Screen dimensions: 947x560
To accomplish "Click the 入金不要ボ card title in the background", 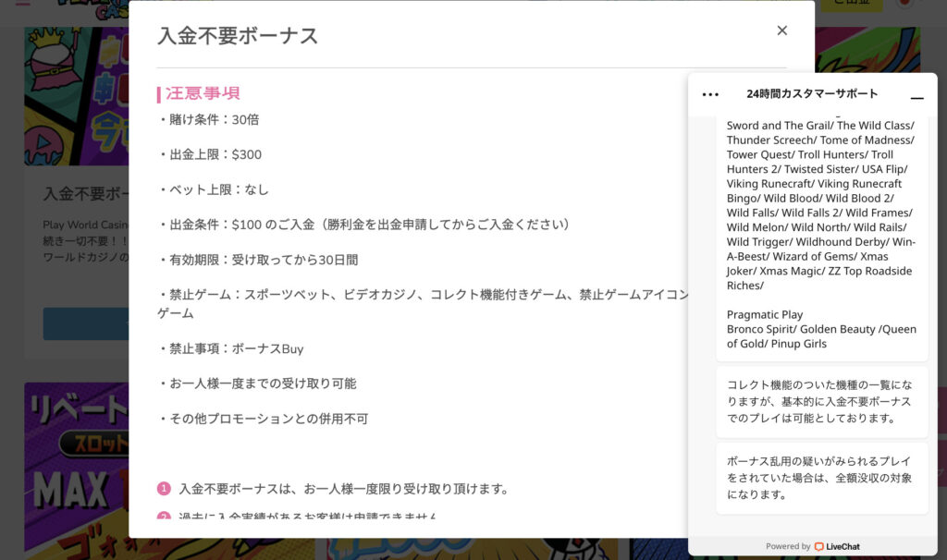I will [86, 194].
